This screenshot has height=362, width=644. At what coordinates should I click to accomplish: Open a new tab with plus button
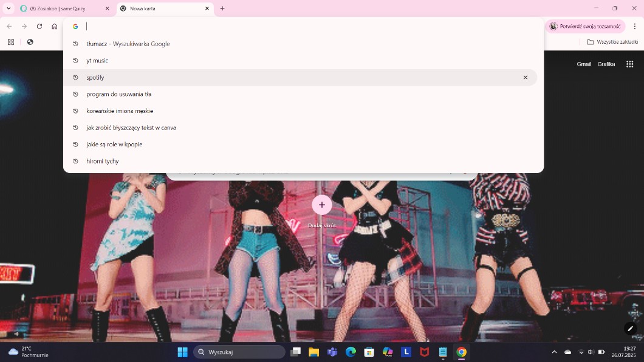coord(222,9)
